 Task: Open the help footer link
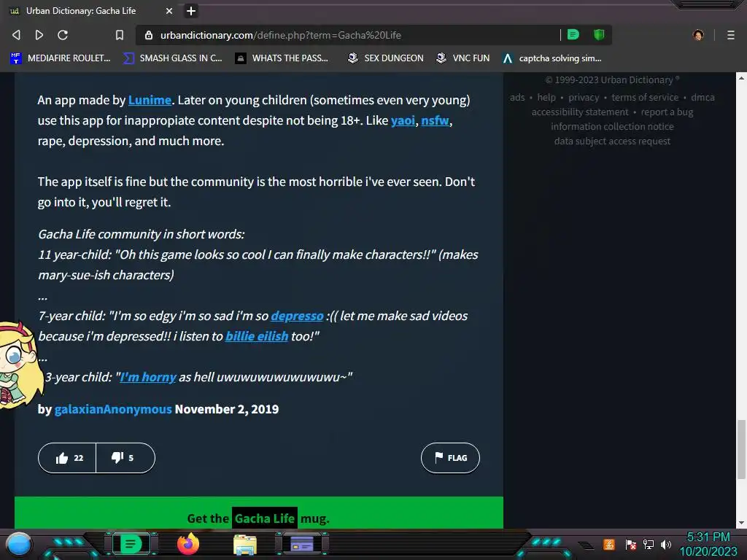coord(546,97)
